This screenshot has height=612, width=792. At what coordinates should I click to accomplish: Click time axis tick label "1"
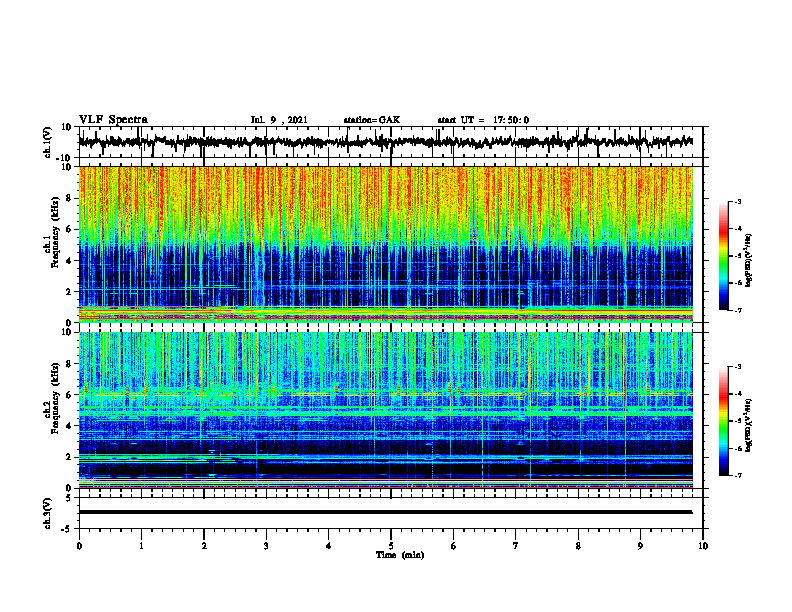(141, 546)
